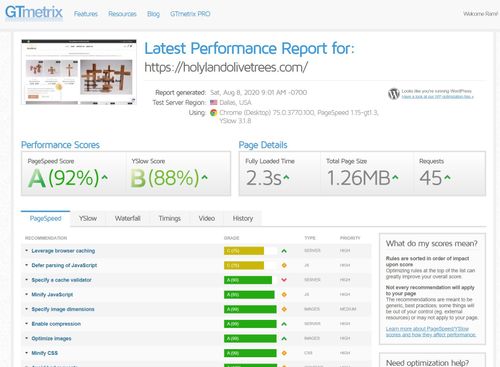
Task: Open the Blog nav link
Action: click(x=153, y=14)
